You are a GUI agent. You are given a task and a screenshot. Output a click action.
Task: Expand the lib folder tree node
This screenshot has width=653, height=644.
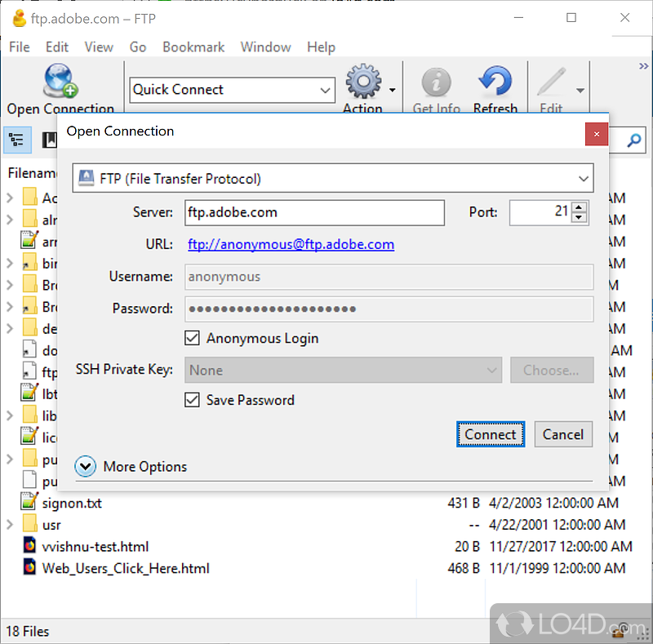click(x=11, y=415)
